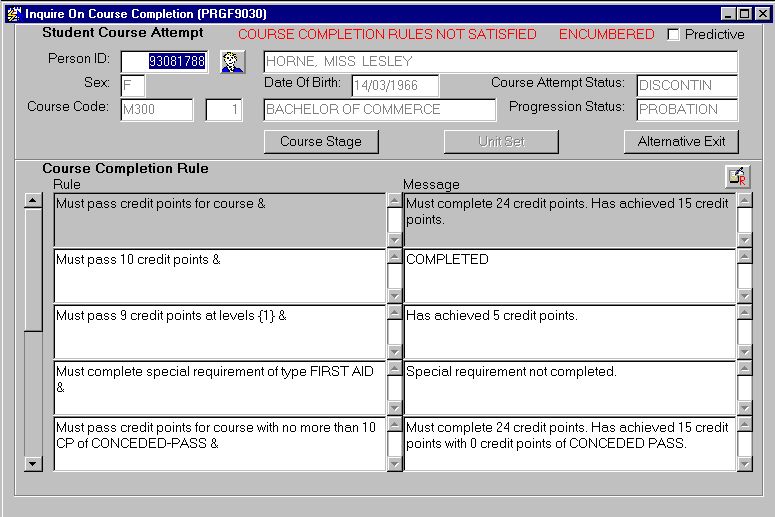Click the 'Has achieved 5 credit points' message

[x=569, y=331]
